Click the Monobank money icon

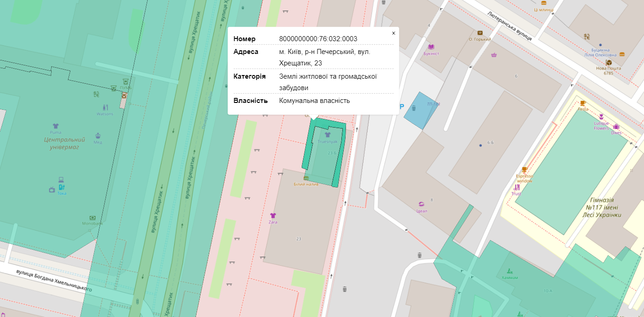92,218
